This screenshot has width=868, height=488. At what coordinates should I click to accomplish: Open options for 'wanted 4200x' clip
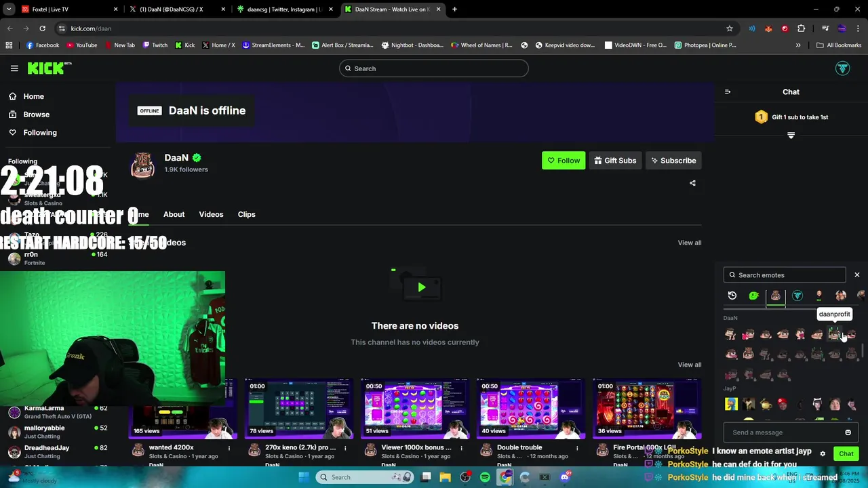(229, 448)
